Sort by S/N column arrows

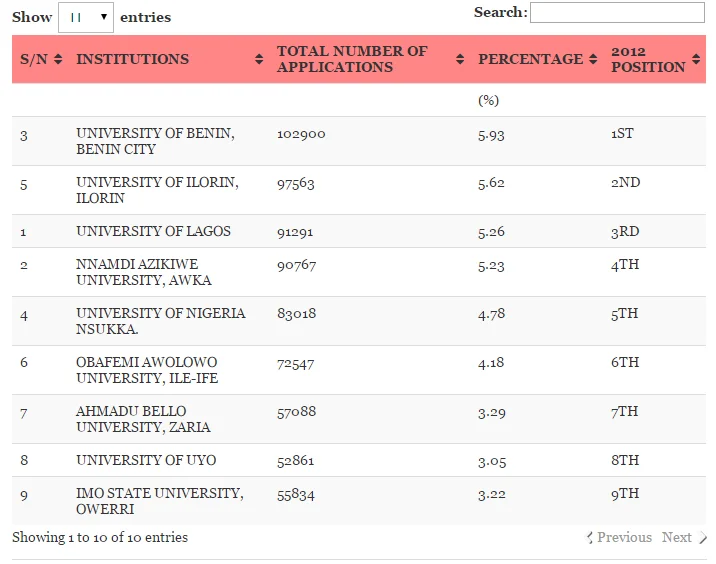58,59
